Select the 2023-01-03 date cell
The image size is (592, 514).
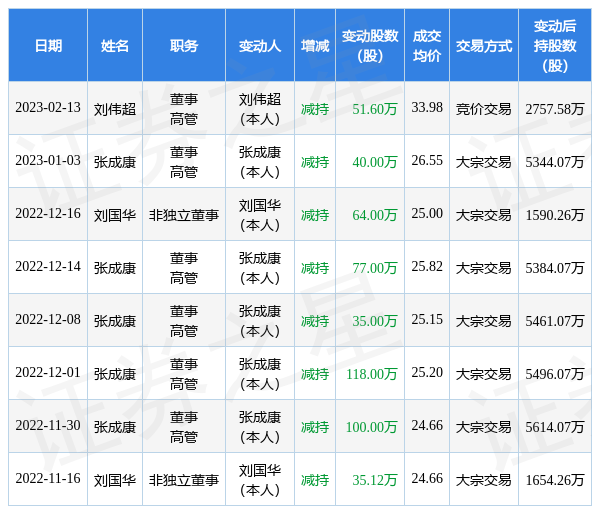(x=48, y=161)
